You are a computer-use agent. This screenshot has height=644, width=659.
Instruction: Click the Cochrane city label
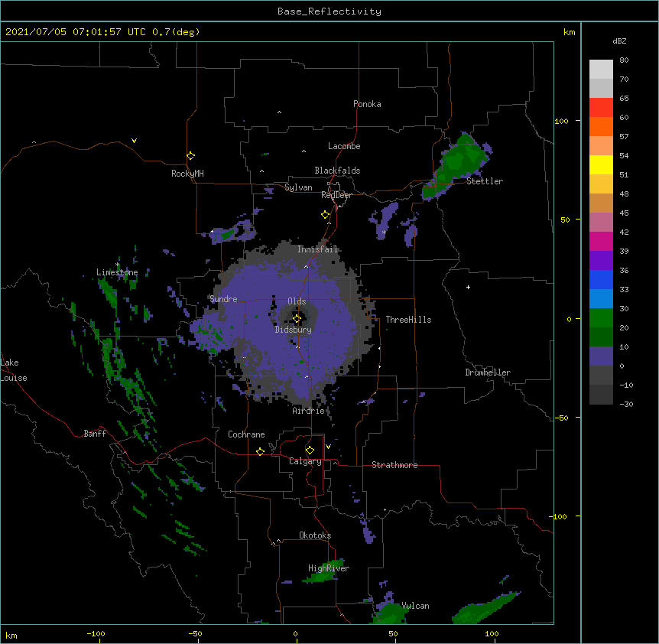(x=246, y=434)
